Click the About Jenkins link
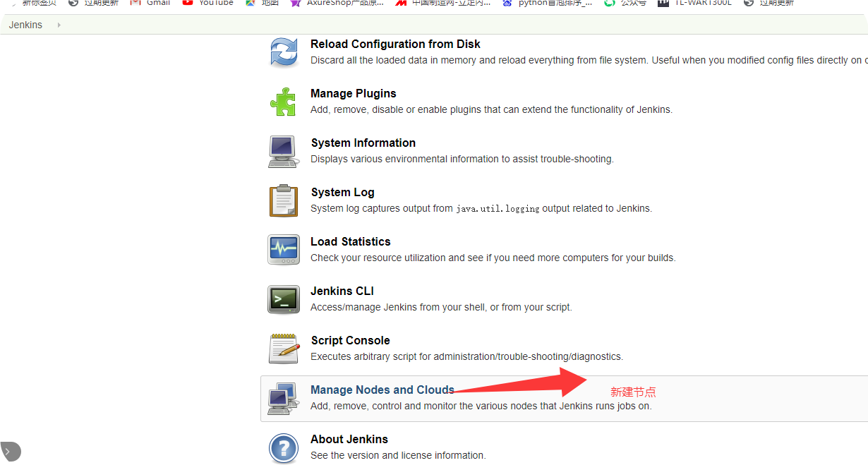868x470 pixels. (349, 439)
